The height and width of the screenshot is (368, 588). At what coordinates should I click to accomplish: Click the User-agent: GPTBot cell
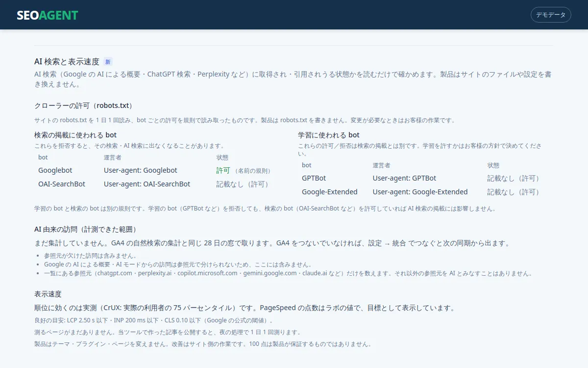click(404, 178)
